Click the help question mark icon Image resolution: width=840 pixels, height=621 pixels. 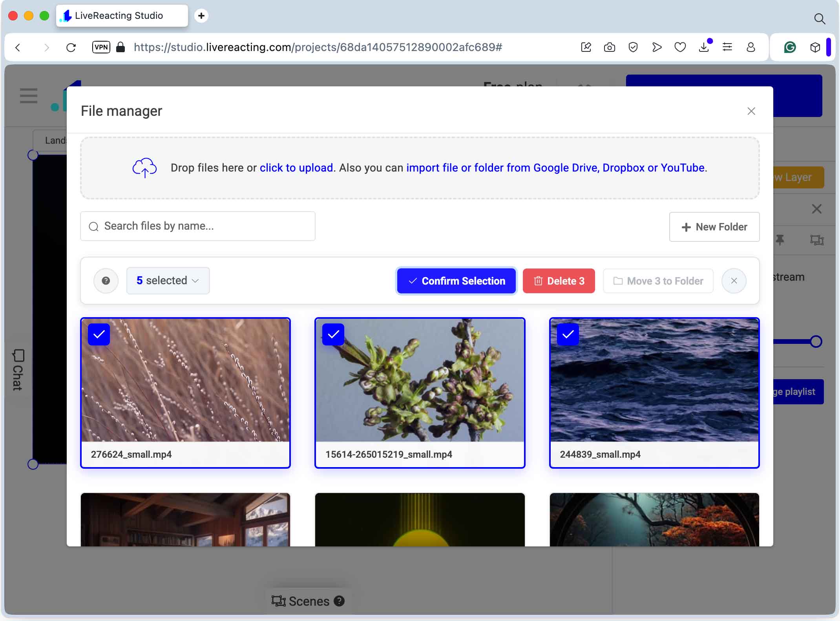tap(106, 281)
